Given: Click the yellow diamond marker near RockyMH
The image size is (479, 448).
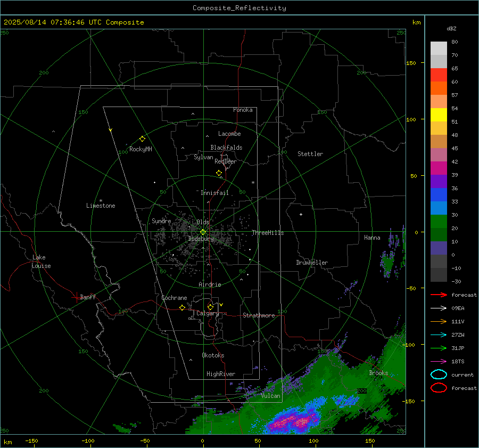Looking at the screenshot, I should 142,139.
